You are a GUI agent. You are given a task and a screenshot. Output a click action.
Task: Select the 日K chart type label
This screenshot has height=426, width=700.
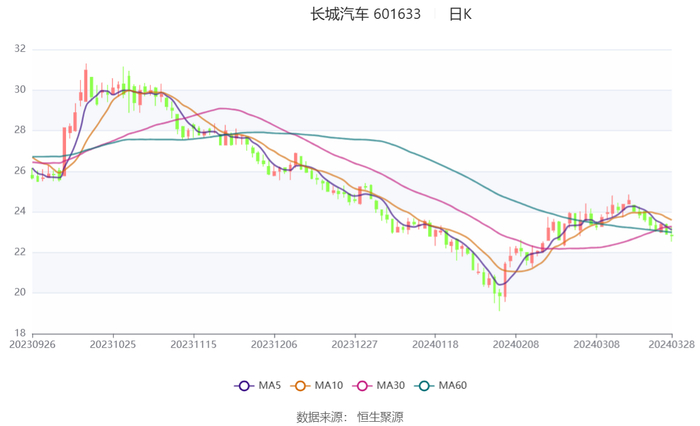460,14
